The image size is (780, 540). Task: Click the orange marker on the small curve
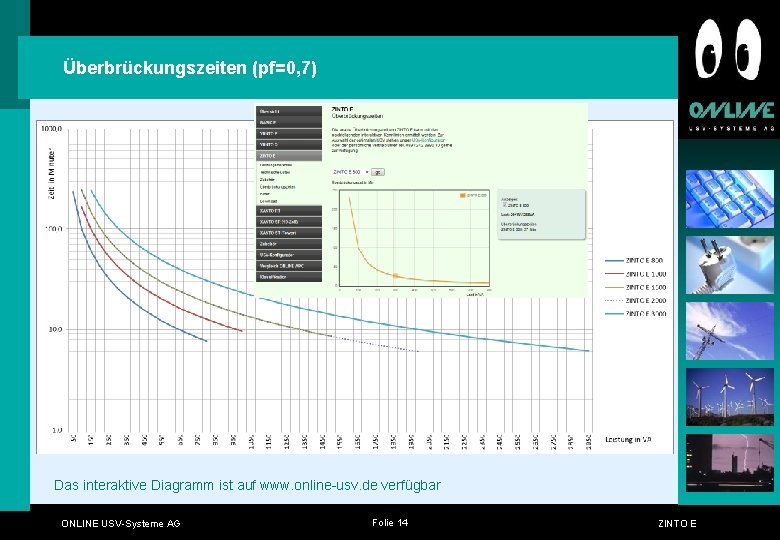click(x=395, y=275)
